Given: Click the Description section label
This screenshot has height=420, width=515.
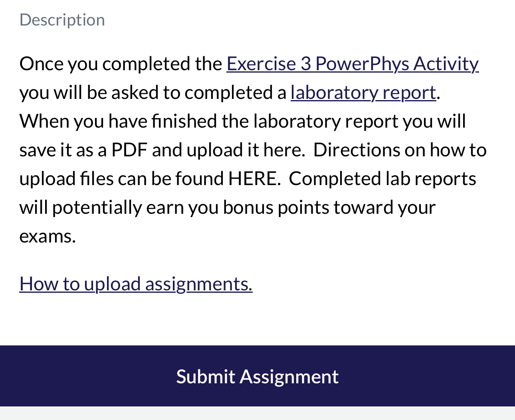Looking at the screenshot, I should click(x=62, y=19).
